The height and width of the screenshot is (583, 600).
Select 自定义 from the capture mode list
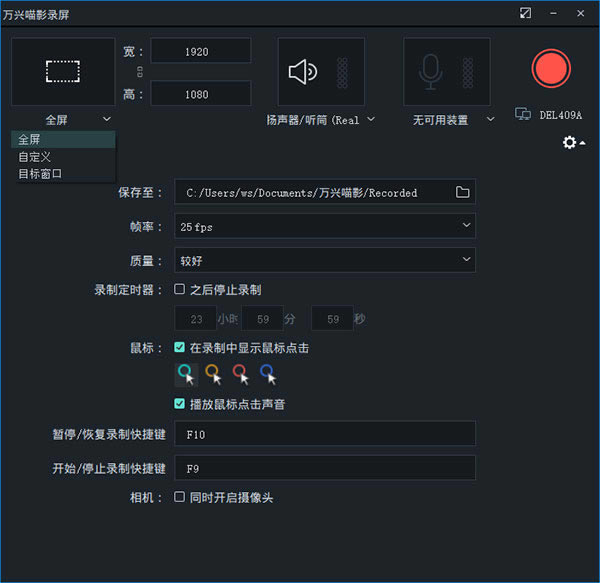click(x=35, y=157)
